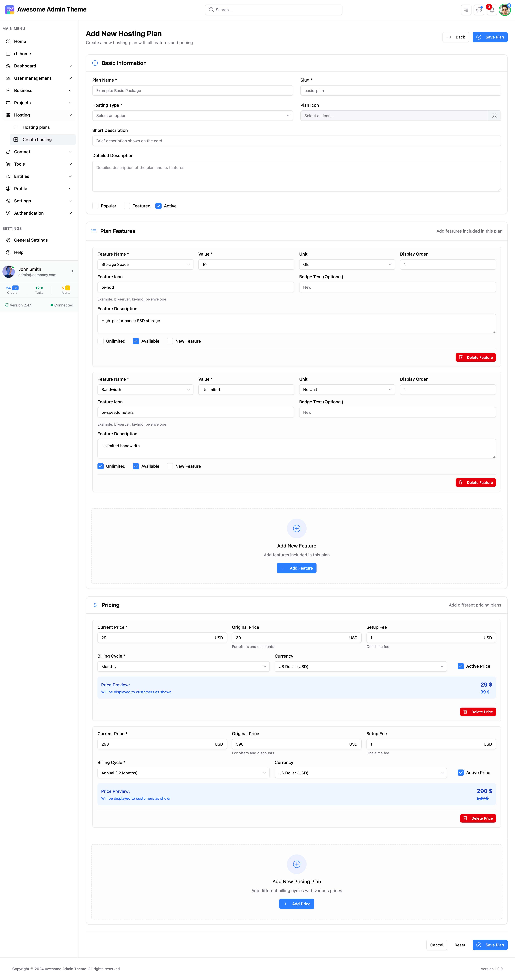
Task: Click John Smith's sidebar avatar
Action: click(8, 272)
